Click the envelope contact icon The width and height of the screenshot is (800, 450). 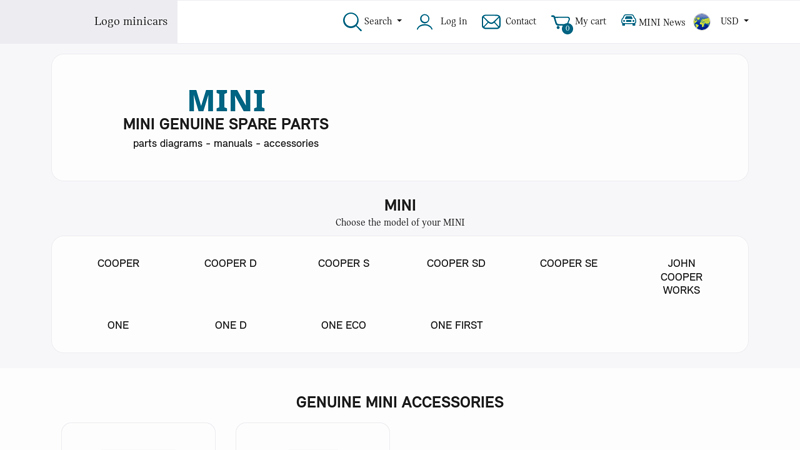coord(491,22)
